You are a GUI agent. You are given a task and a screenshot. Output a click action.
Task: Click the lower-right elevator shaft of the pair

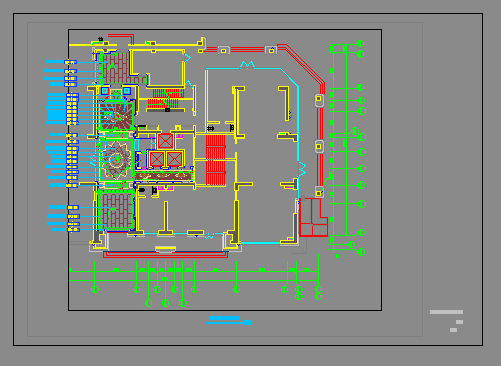pyautogui.click(x=174, y=159)
